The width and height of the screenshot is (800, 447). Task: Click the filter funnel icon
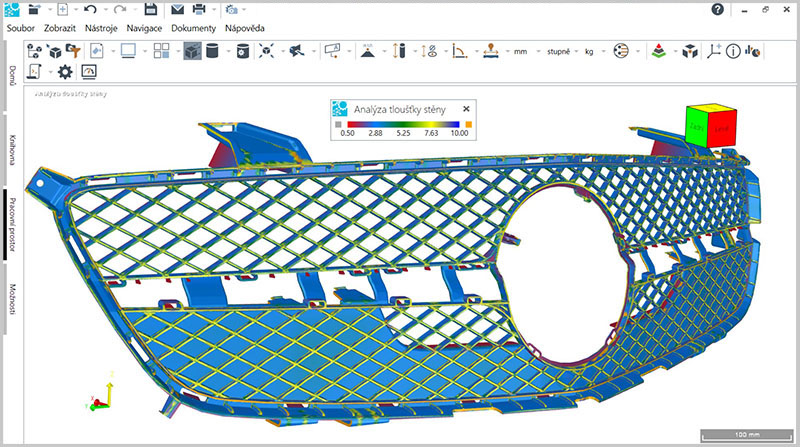point(73,50)
